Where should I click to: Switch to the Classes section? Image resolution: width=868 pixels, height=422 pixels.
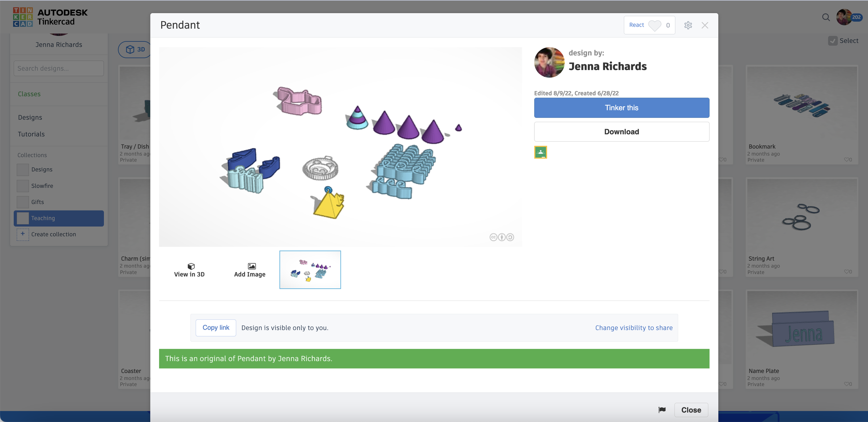pos(29,94)
